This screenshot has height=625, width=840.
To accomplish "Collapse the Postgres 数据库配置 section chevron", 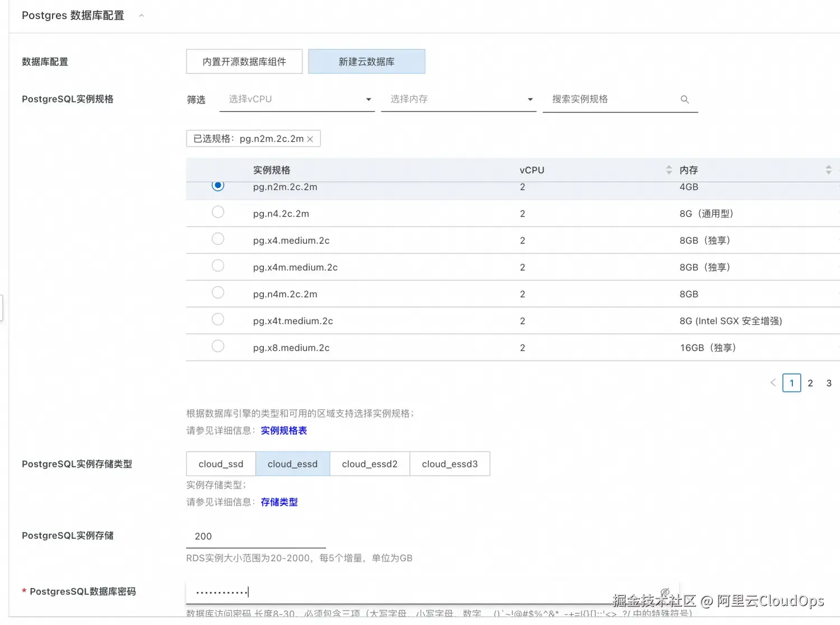I will [141, 16].
